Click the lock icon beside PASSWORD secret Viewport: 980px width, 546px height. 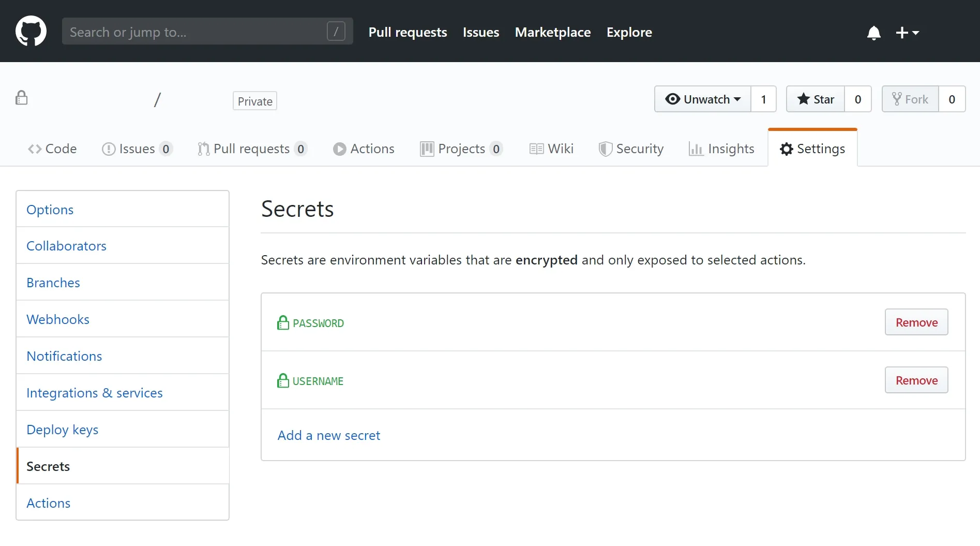coord(282,322)
